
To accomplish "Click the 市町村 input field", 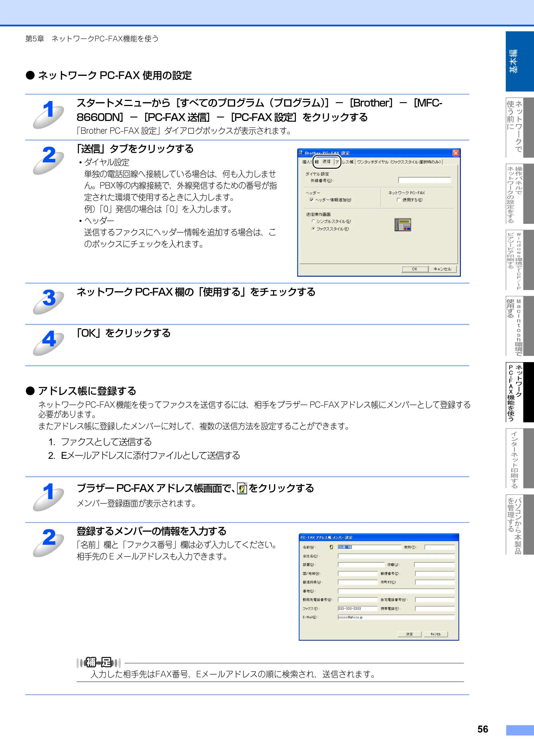I will click(x=435, y=582).
